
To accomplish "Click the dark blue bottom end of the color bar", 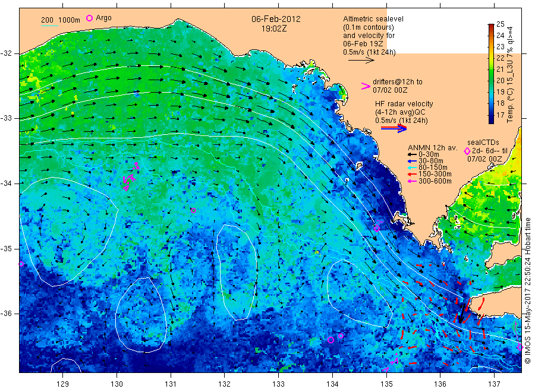I will pos(491,121).
